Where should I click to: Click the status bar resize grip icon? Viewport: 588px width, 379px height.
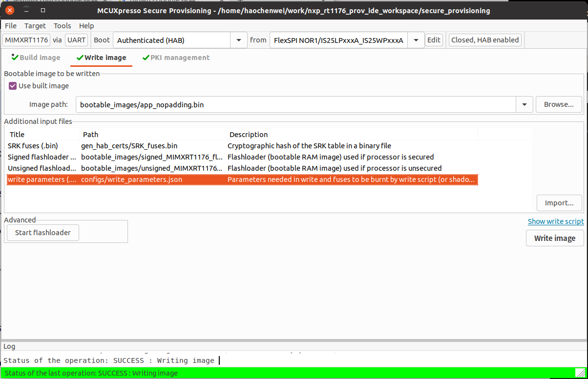[580, 373]
